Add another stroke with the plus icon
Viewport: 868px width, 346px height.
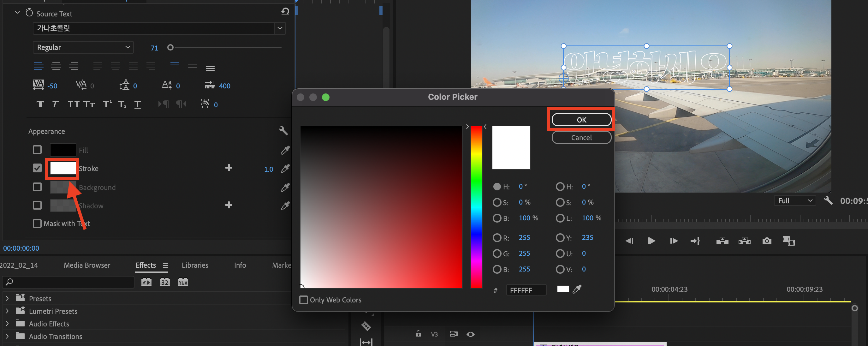[229, 168]
